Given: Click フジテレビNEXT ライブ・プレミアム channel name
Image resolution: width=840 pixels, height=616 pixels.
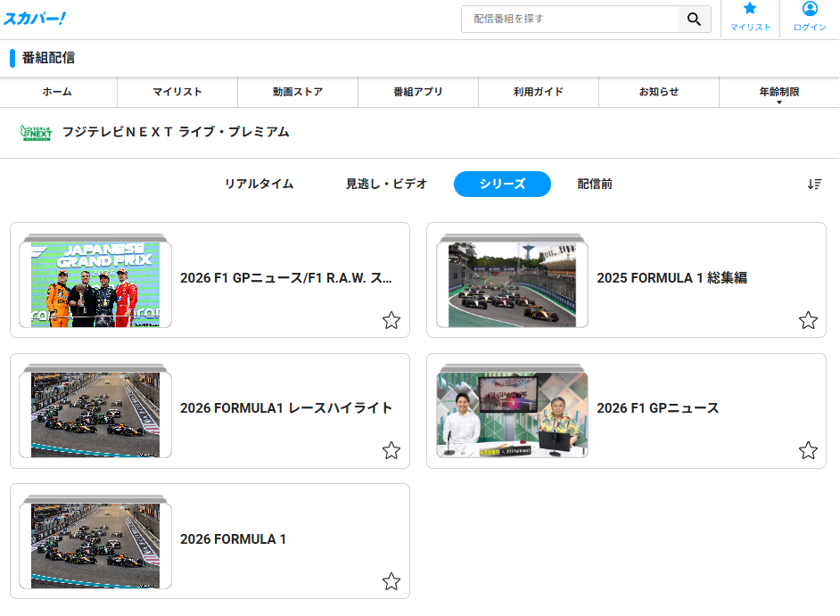Looking at the screenshot, I should pyautogui.click(x=176, y=132).
